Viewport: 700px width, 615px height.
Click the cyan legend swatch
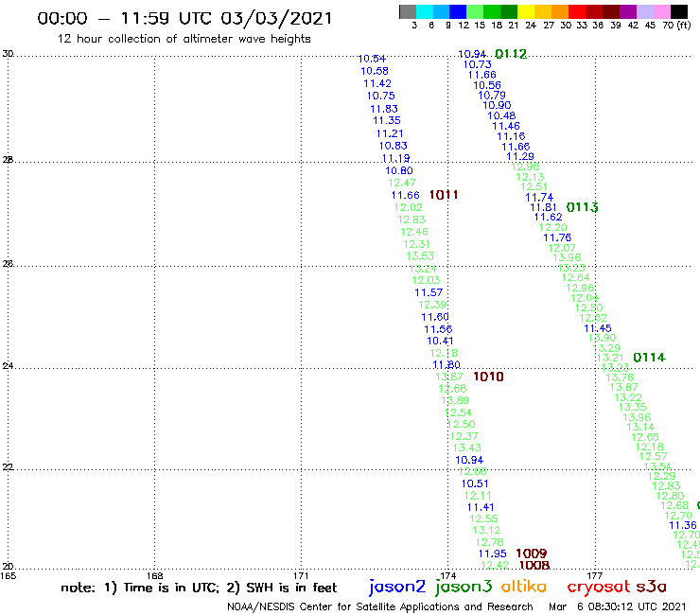(x=425, y=11)
